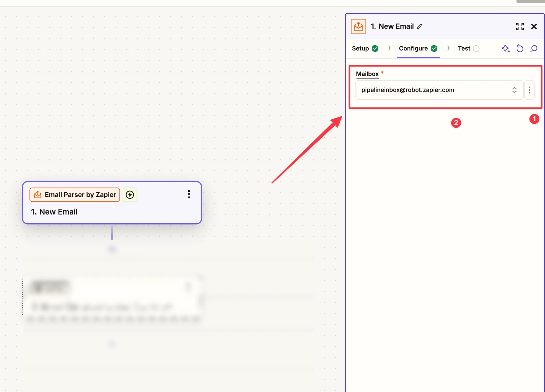545x392 pixels.
Task: Click the AI/magic wand icon in toolbar
Action: click(506, 47)
